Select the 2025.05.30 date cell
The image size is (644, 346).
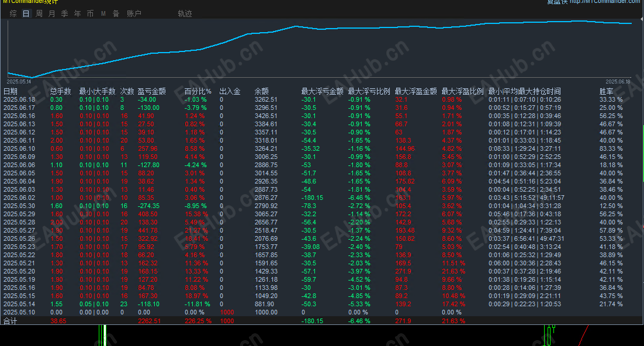(x=19, y=206)
